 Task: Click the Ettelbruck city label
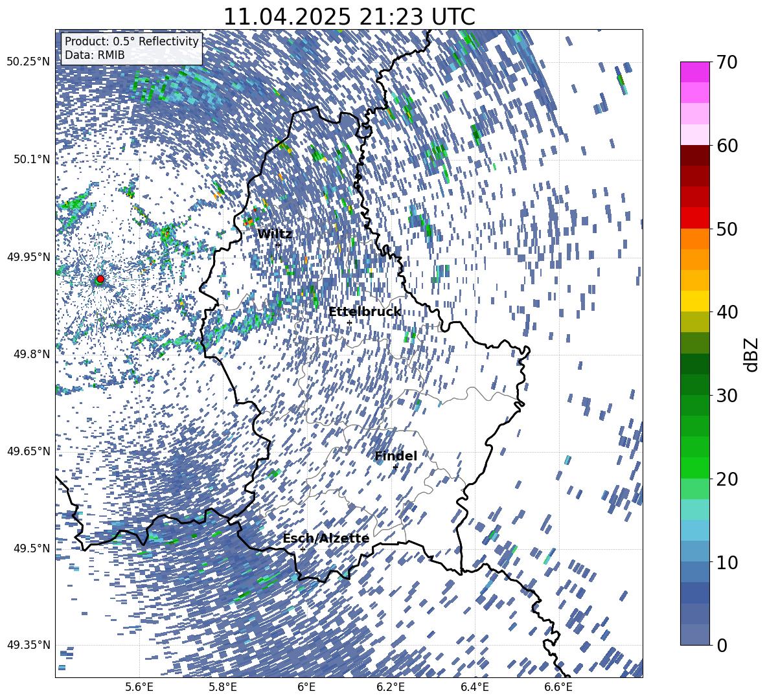coord(365,312)
